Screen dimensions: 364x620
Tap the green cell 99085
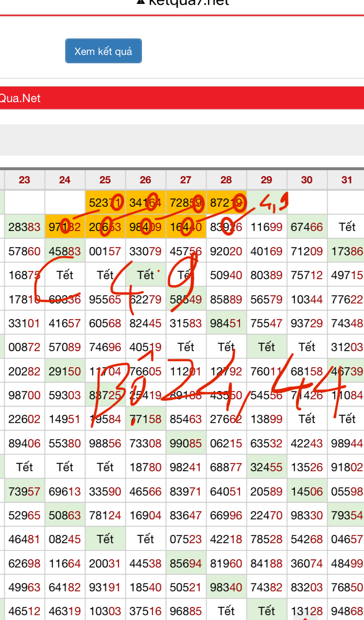(186, 443)
